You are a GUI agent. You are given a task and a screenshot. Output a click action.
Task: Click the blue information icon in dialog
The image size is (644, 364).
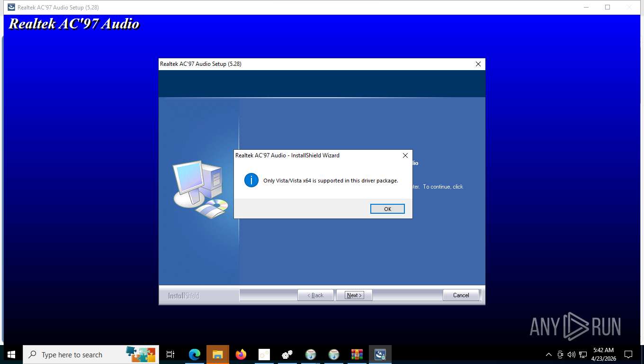(251, 180)
